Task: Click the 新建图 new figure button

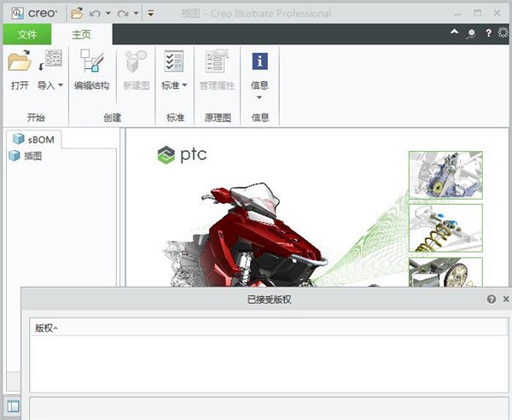Action: (x=137, y=70)
